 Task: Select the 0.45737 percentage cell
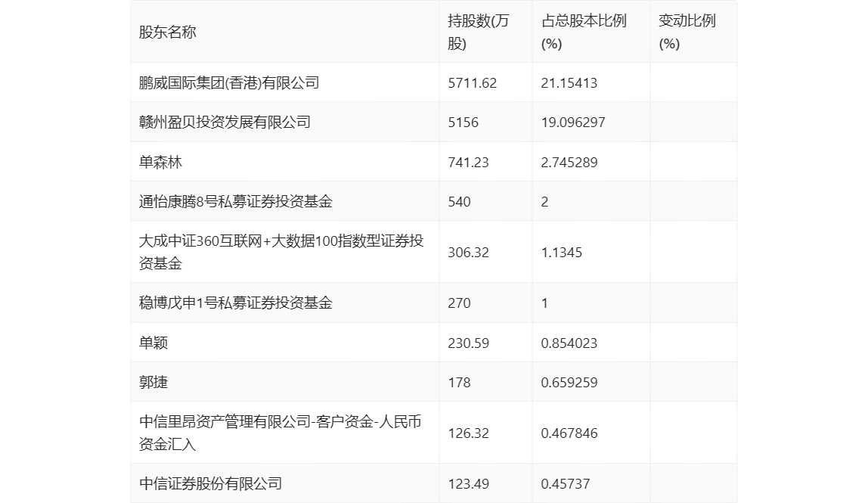pyautogui.click(x=566, y=483)
